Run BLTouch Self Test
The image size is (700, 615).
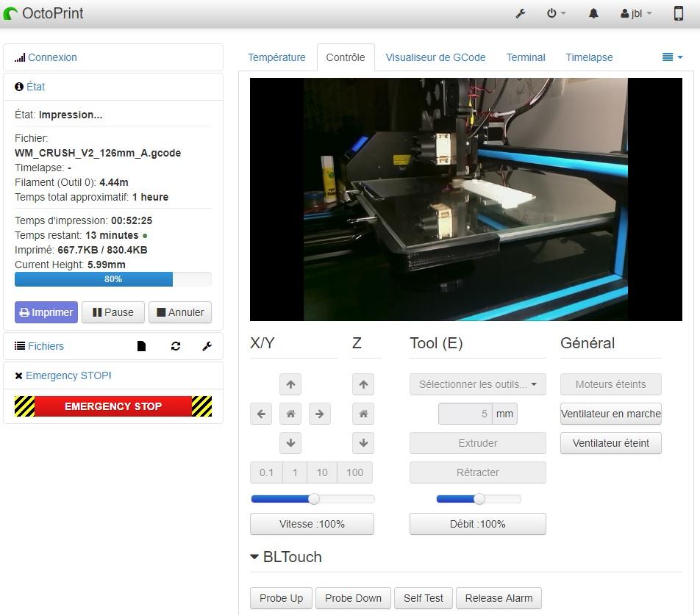[x=424, y=598]
